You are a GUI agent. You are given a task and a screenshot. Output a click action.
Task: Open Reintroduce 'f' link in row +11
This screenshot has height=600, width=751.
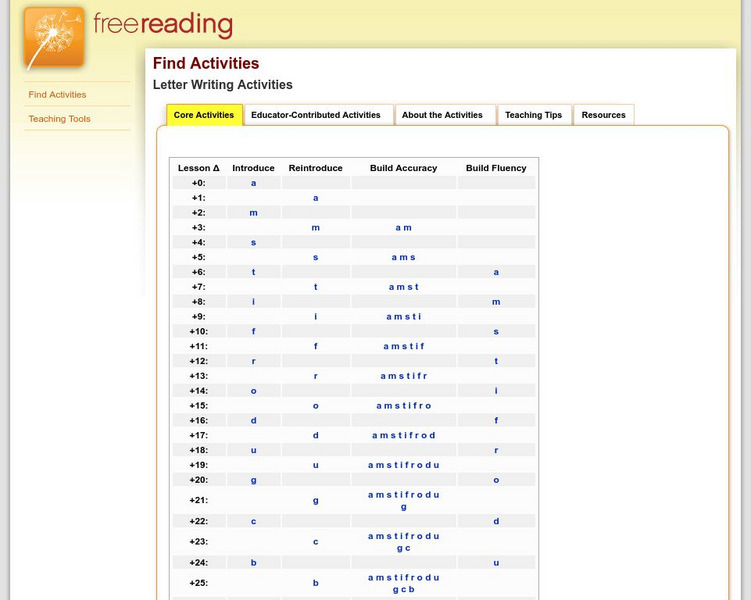click(x=316, y=346)
